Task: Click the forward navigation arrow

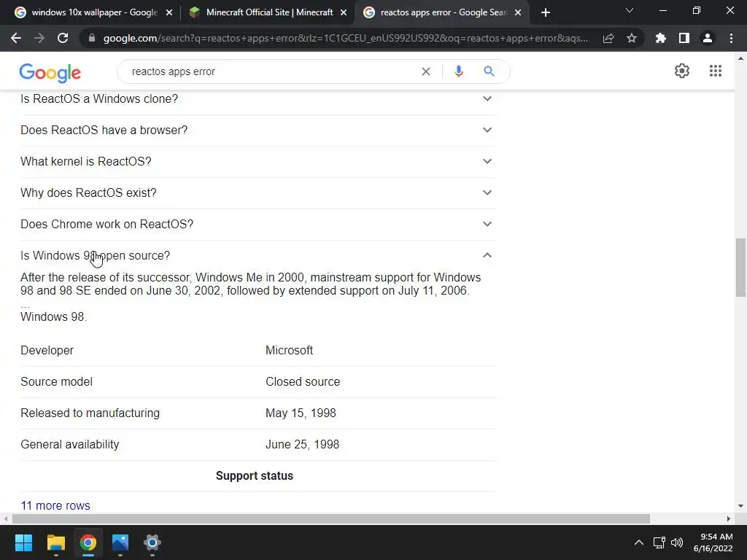Action: tap(39, 38)
